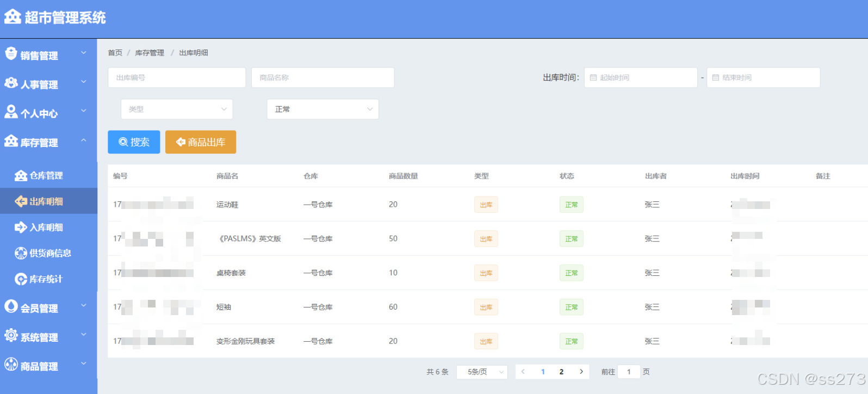Click the supermarket system logo icon
Screen dimensions: 868x394
(x=13, y=17)
